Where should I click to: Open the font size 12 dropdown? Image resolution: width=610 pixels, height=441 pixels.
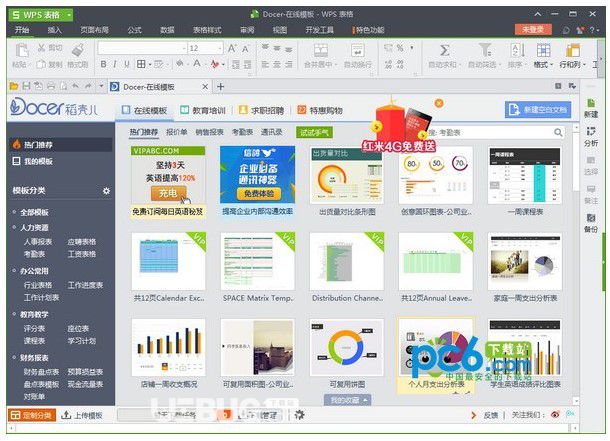220,48
